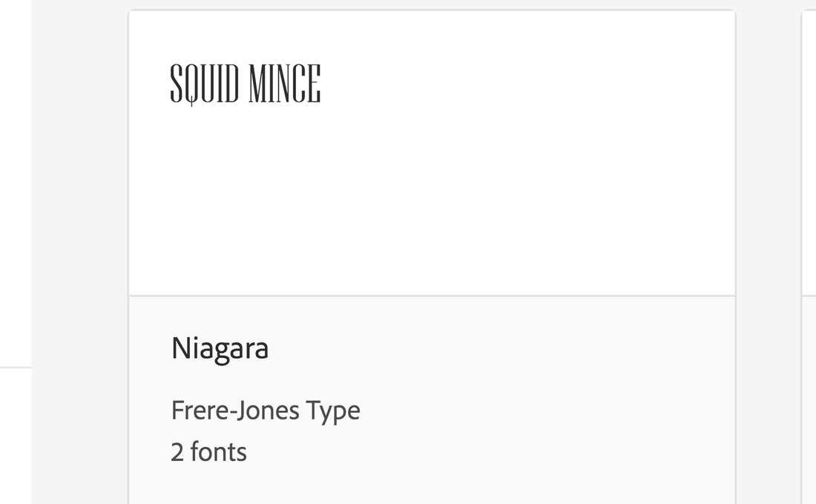The width and height of the screenshot is (816, 504).
Task: Click empty white preview area below sample text
Action: [432, 203]
